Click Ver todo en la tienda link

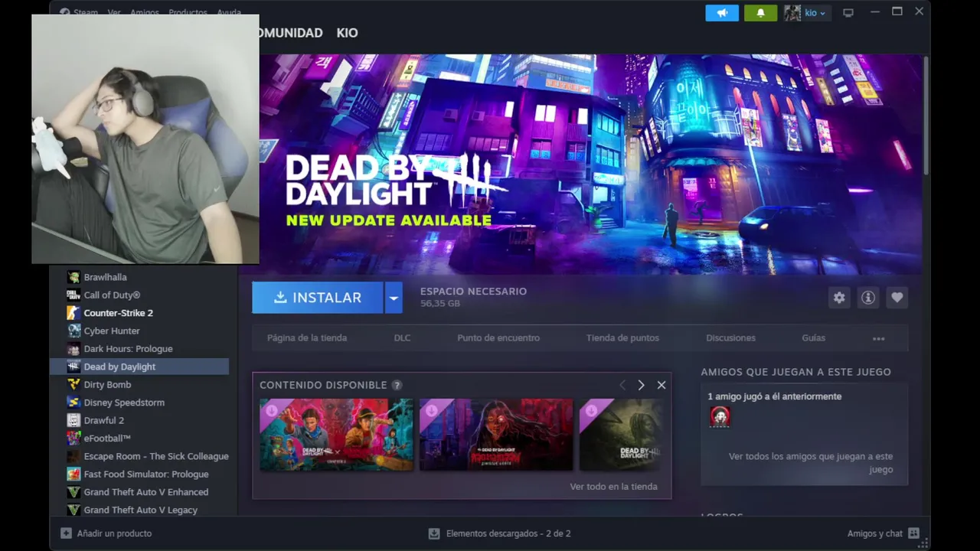pyautogui.click(x=613, y=486)
